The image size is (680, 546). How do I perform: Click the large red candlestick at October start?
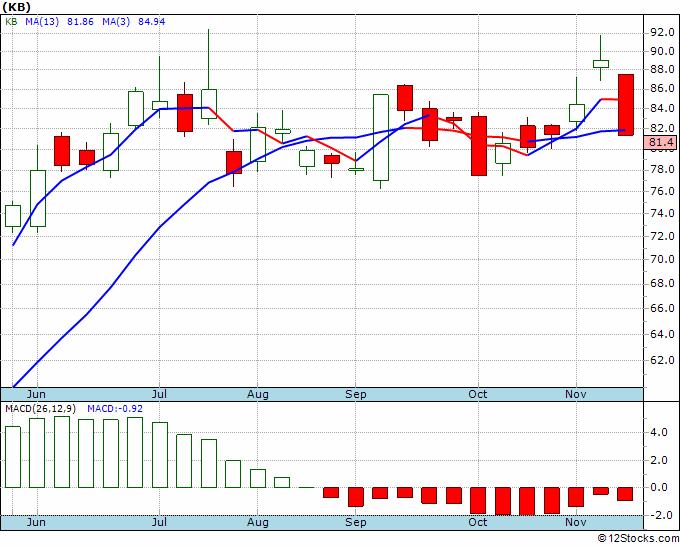(x=479, y=146)
